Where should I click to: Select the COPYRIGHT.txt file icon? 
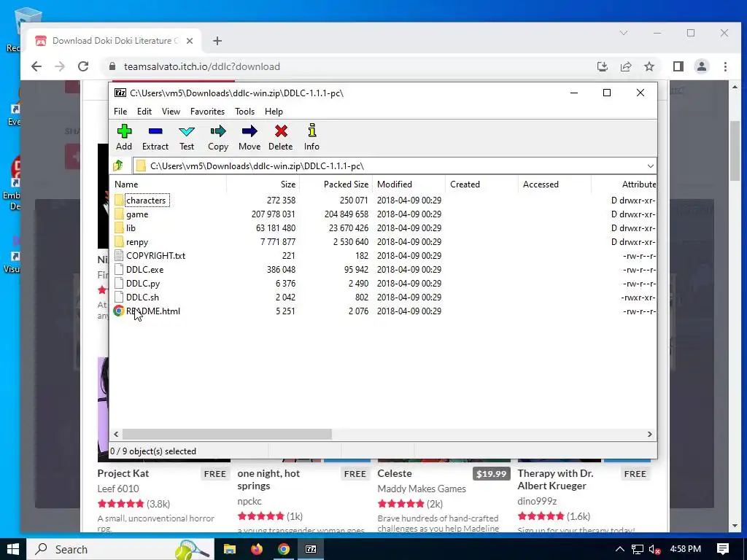(x=119, y=256)
